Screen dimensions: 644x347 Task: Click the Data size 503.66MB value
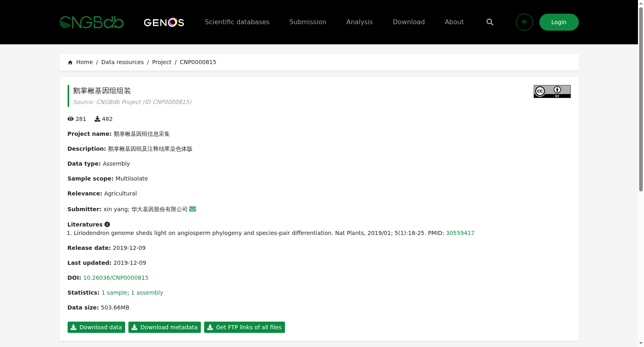click(115, 308)
